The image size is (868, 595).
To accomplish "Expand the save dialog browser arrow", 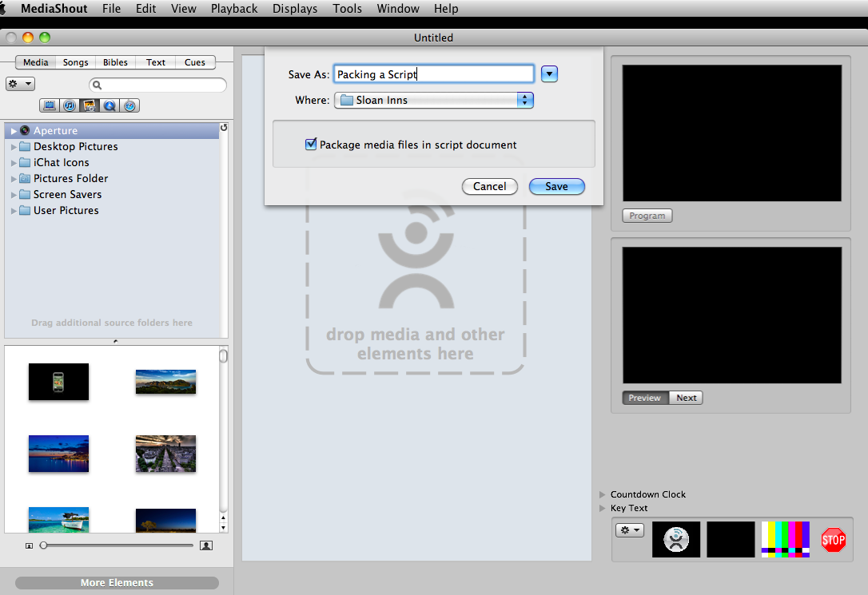I will click(x=549, y=74).
